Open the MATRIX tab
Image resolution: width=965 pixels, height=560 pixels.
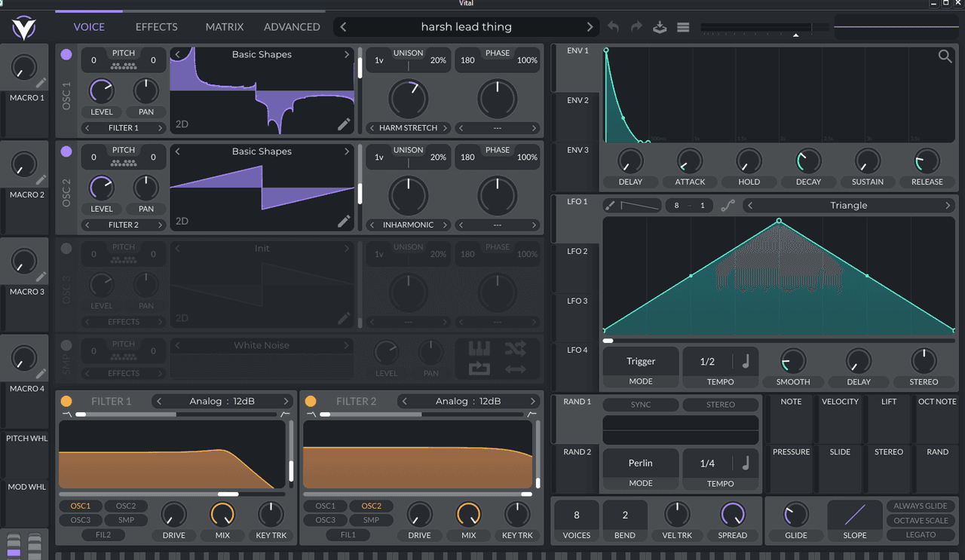225,27
